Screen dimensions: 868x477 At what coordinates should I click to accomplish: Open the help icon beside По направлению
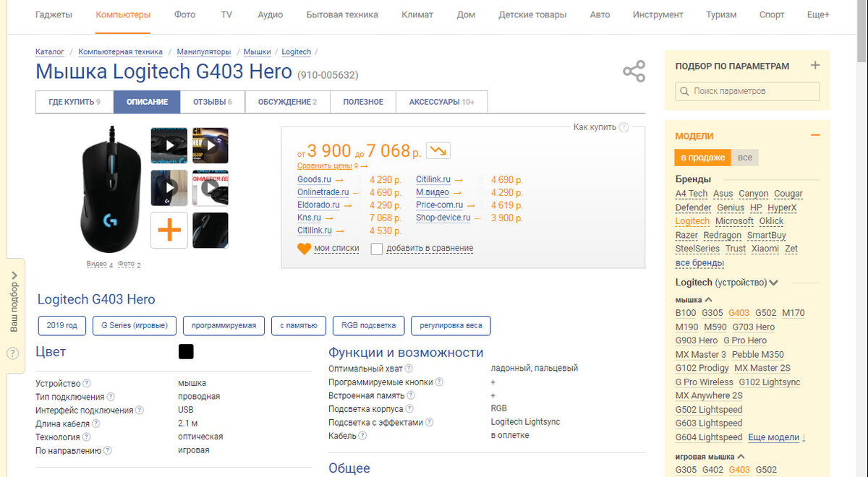[108, 450]
